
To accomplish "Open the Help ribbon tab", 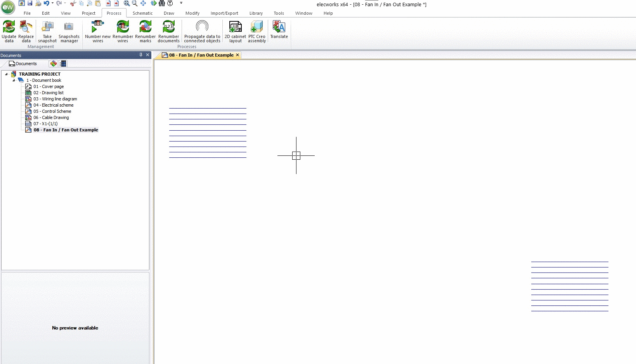I will tap(328, 13).
